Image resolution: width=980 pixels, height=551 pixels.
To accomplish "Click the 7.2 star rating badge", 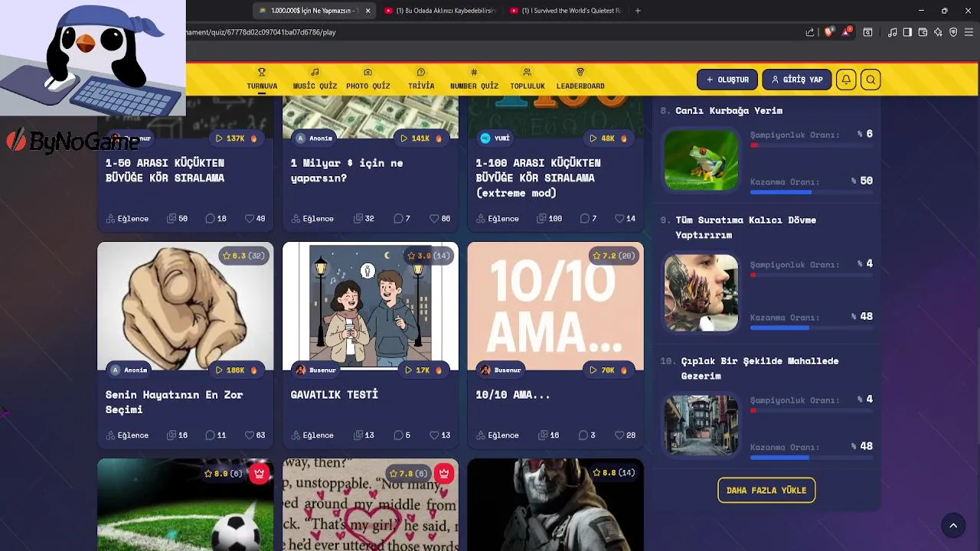I will tap(614, 256).
